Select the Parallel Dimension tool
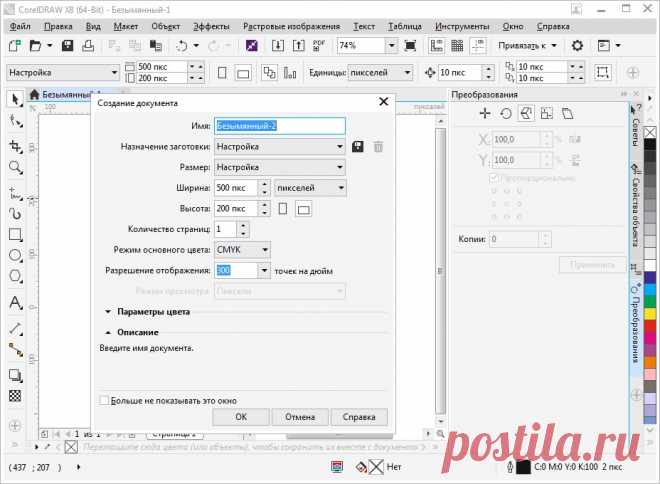 coord(16,328)
